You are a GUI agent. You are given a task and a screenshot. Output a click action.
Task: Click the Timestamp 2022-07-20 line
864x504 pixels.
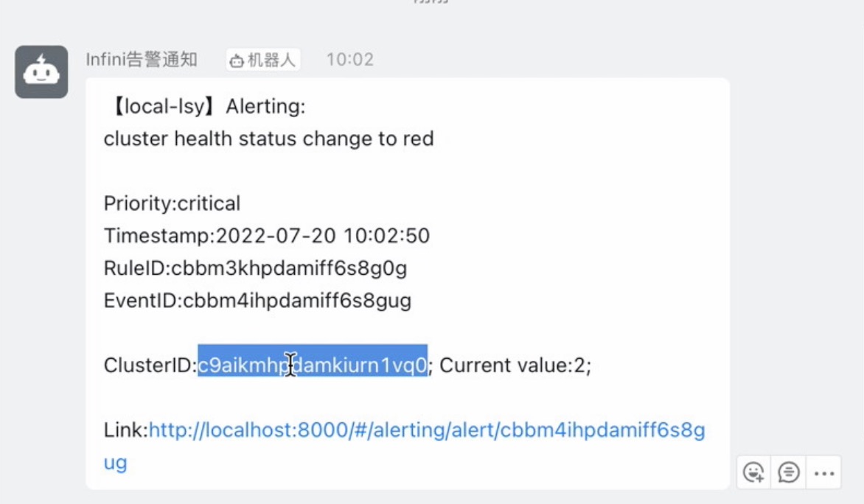point(268,235)
